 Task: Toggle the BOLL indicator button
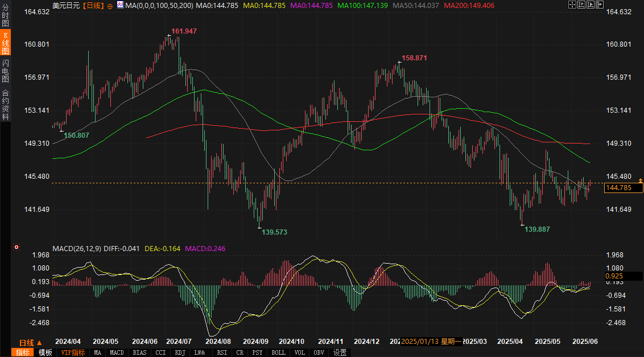click(278, 352)
